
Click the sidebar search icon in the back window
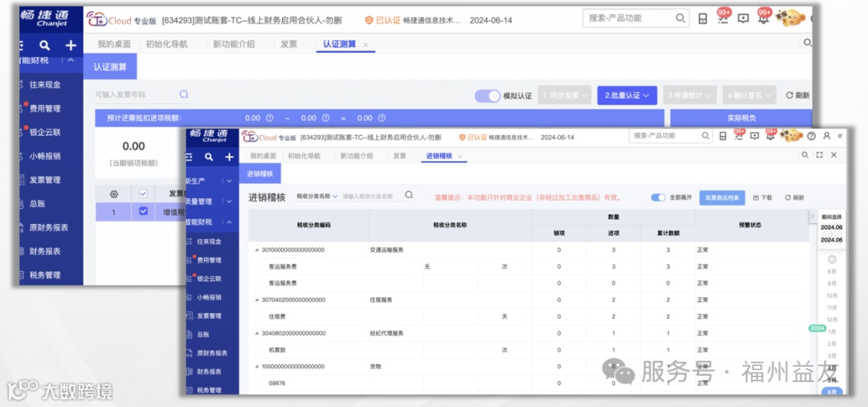coord(45,45)
